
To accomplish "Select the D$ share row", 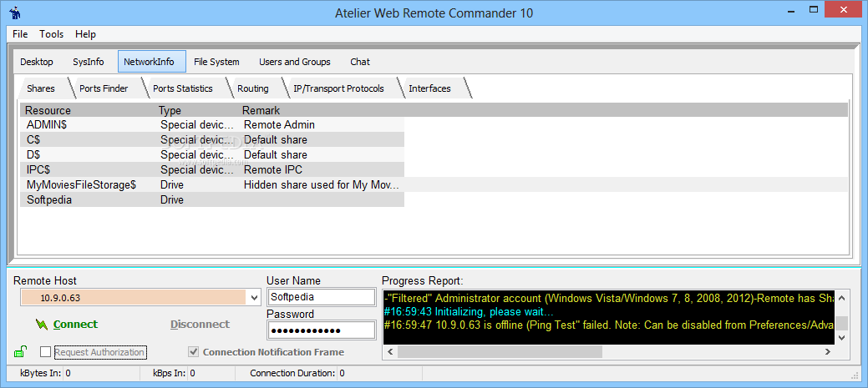I will pos(212,154).
